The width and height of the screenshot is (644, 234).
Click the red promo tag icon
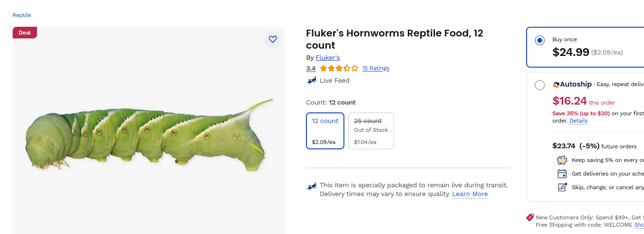tap(530, 217)
